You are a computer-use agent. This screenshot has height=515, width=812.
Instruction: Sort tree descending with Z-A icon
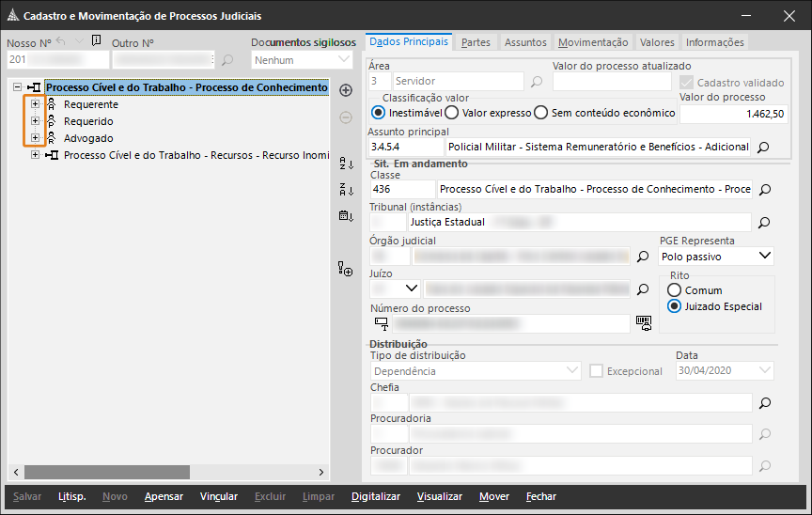click(x=345, y=190)
